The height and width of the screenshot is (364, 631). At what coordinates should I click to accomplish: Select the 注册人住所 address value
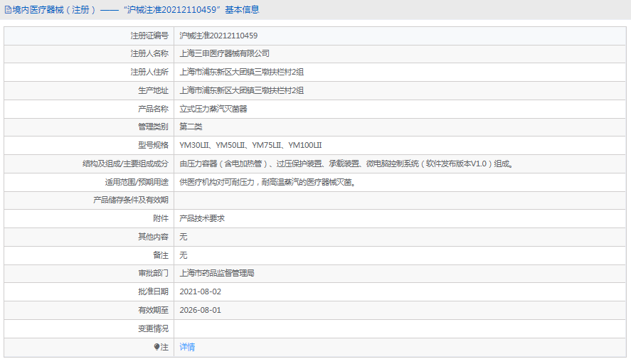click(241, 72)
